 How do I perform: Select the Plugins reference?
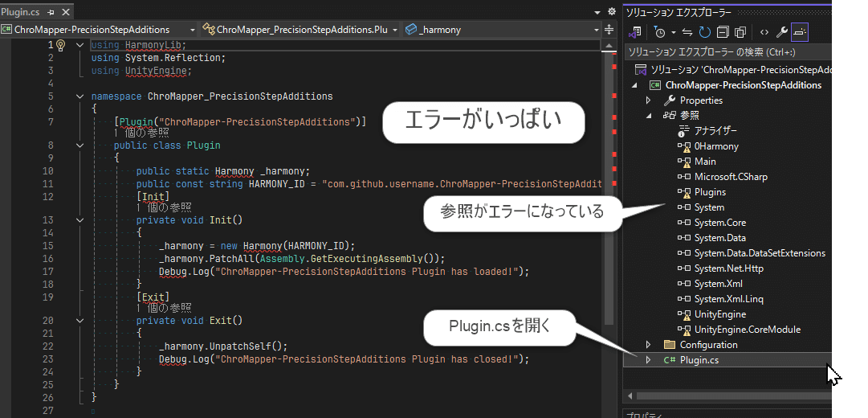tap(711, 192)
